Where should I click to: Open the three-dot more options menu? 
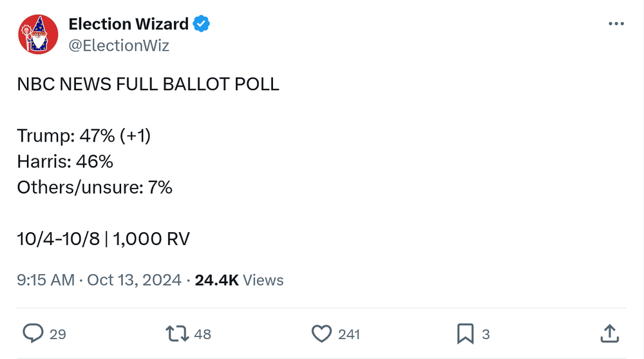(x=616, y=24)
